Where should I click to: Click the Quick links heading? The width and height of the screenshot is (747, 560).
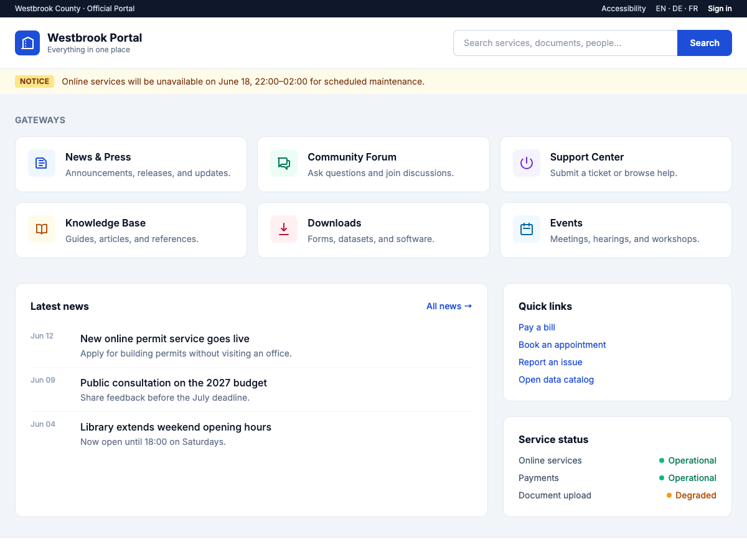click(x=545, y=306)
